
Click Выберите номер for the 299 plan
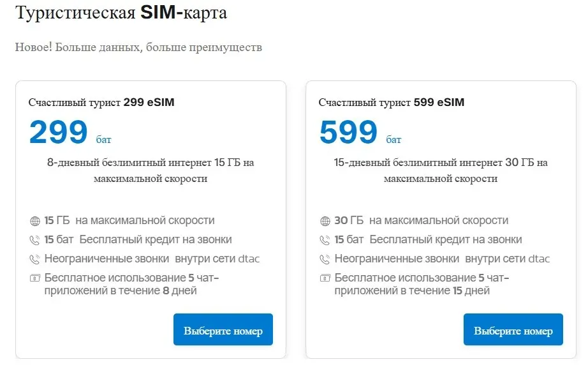pyautogui.click(x=223, y=329)
